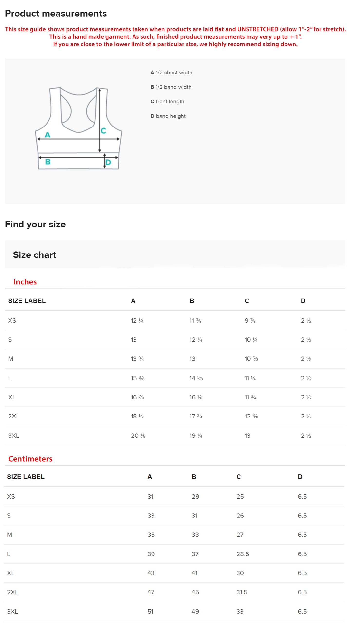352x644 pixels.
Task: Click the "31.5" value in the 2XL row
Action: tap(242, 592)
